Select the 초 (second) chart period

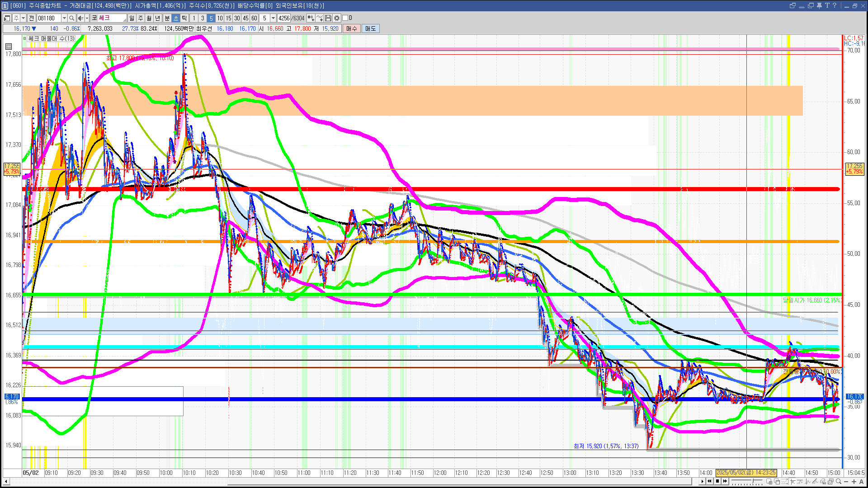pyautogui.click(x=176, y=18)
